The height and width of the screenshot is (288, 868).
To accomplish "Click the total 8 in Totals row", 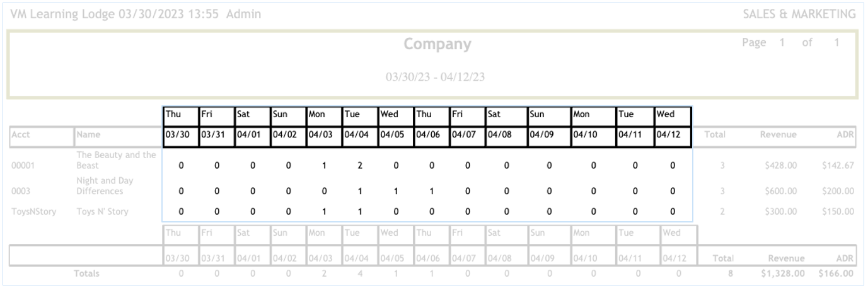I will 722,274.
